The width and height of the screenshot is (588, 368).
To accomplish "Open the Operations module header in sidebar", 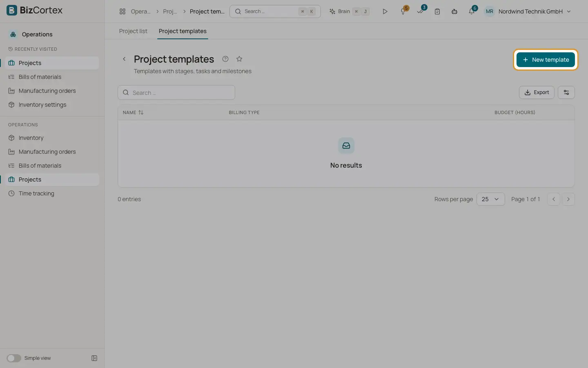I will (x=37, y=34).
